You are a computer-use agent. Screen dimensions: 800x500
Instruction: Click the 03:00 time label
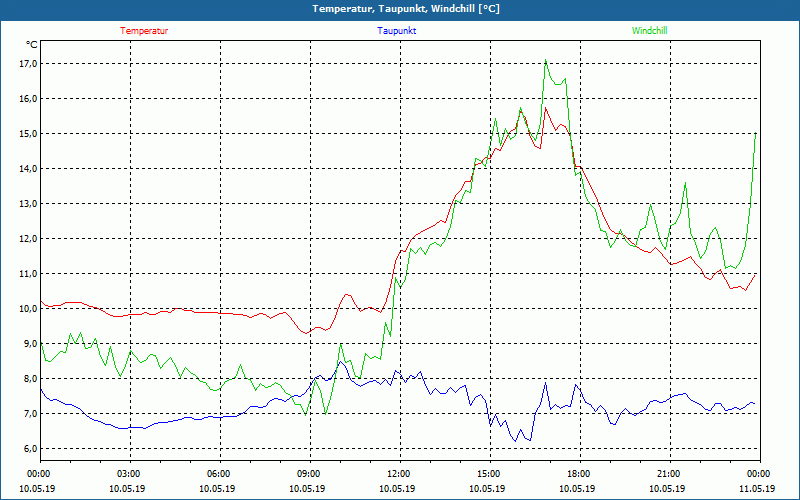click(130, 474)
